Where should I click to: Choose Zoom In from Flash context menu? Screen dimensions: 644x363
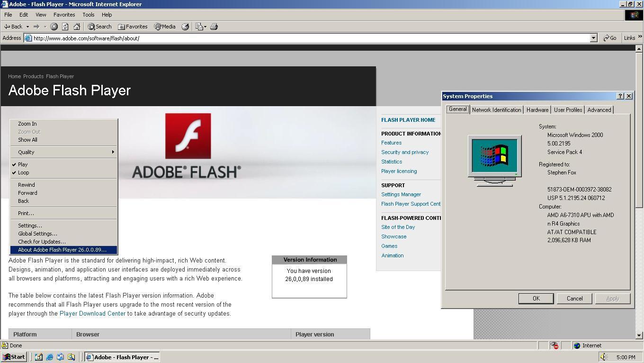coord(63,124)
